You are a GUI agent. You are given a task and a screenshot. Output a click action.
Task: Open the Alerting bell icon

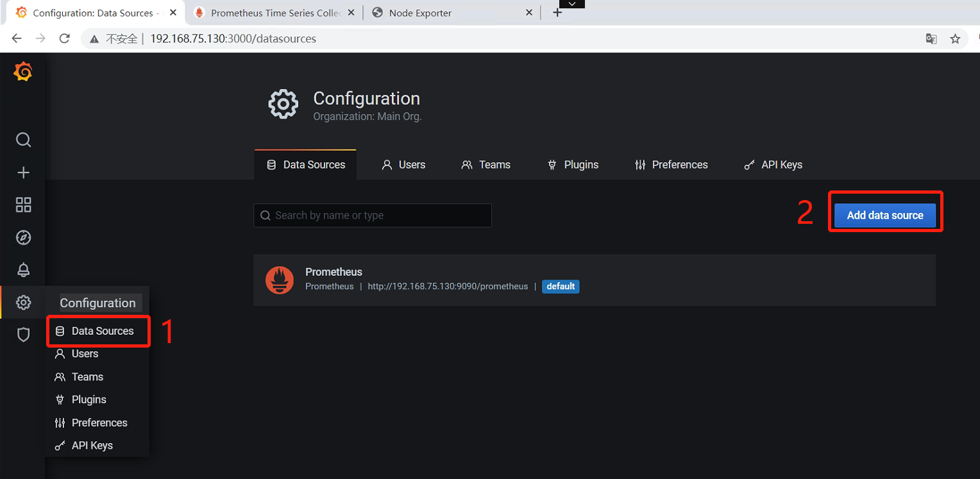(23, 270)
